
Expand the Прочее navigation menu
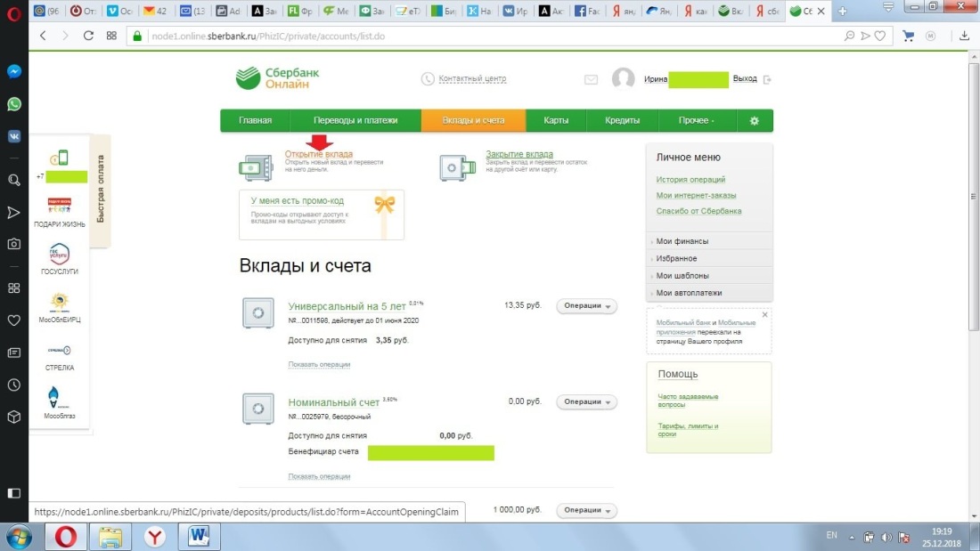pos(695,120)
